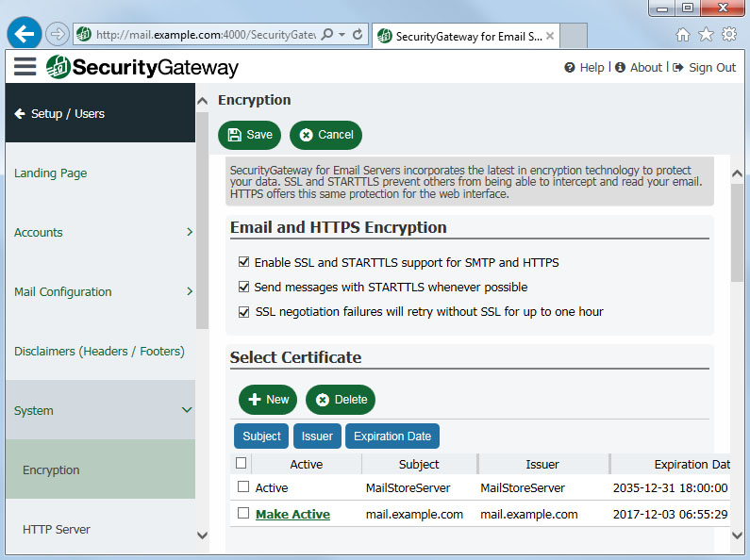Image resolution: width=750 pixels, height=560 pixels.
Task: Click the Help link
Action: [x=592, y=67]
